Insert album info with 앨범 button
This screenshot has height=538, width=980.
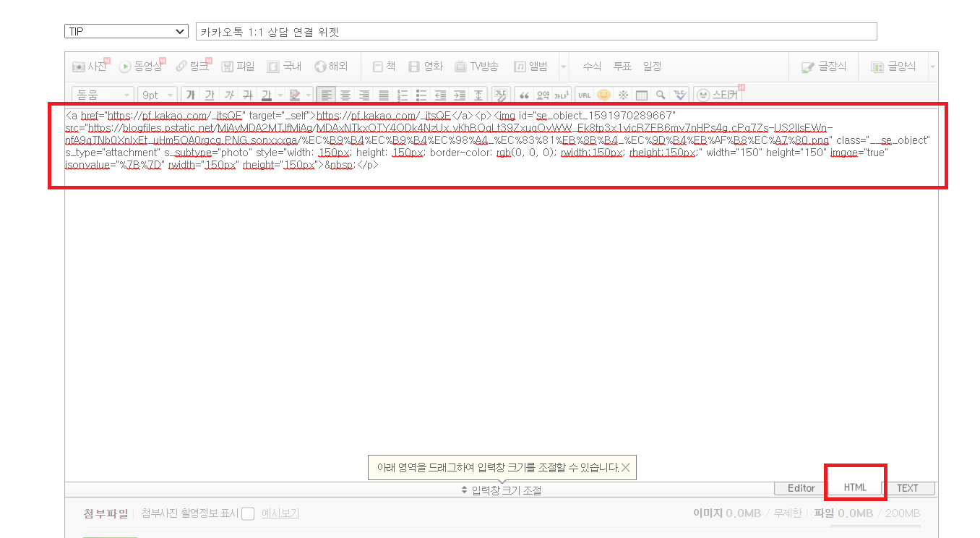pyautogui.click(x=530, y=67)
